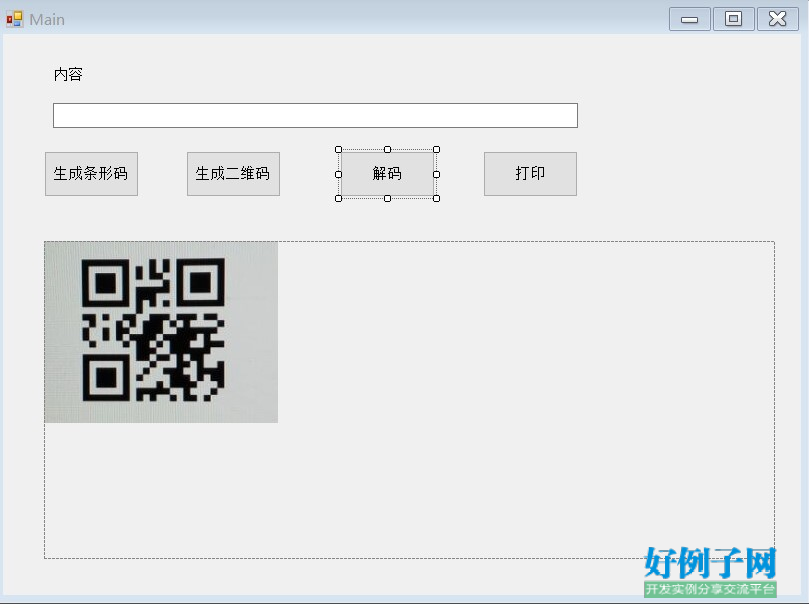Select the 内容 label
Screen dimensions: 809x608
[68, 74]
